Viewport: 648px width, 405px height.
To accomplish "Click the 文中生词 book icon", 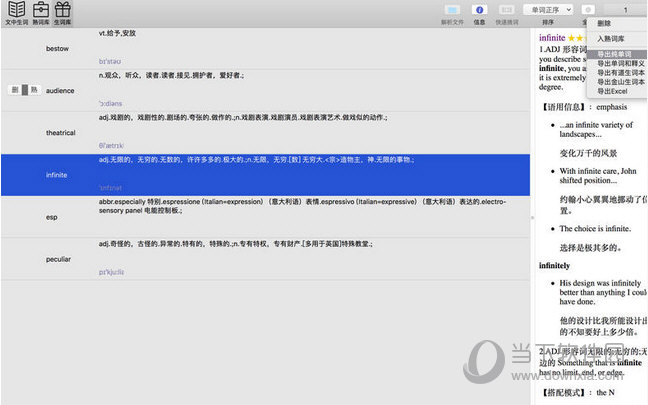I will [x=17, y=11].
